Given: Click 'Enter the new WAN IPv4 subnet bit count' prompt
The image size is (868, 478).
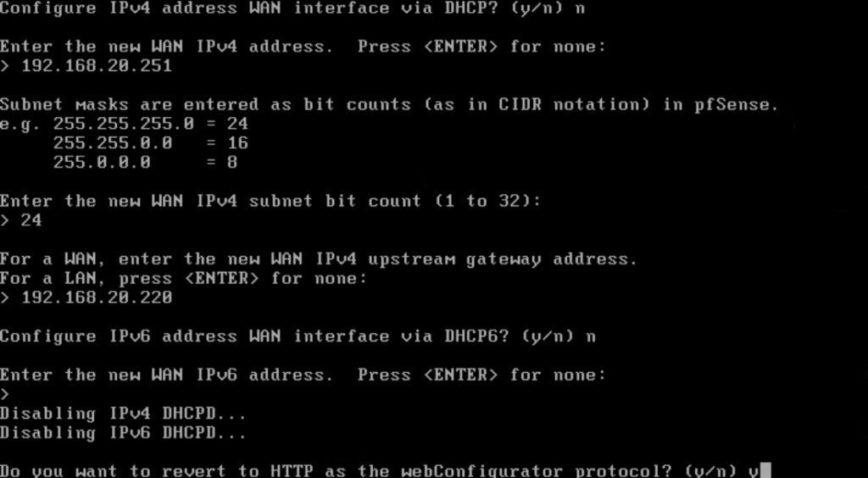Looking at the screenshot, I should [x=270, y=202].
